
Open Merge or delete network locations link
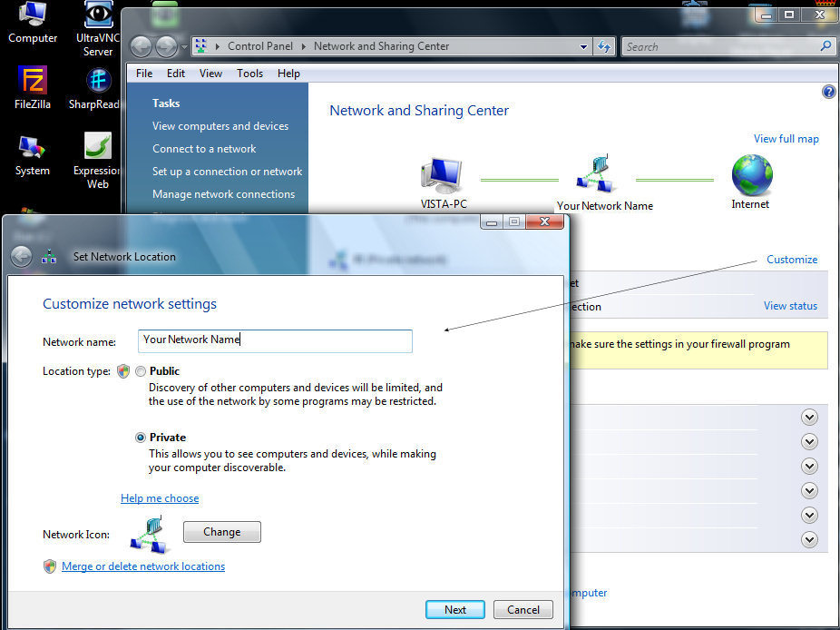(143, 566)
